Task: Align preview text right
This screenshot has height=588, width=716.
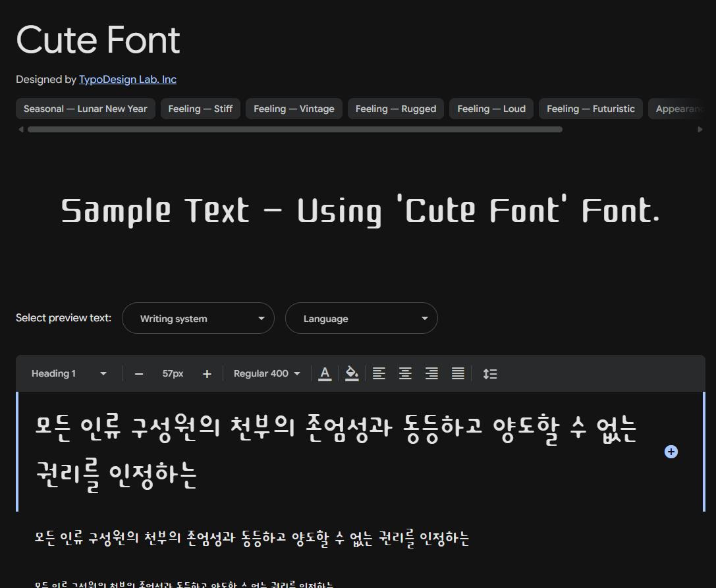Action: (x=432, y=374)
